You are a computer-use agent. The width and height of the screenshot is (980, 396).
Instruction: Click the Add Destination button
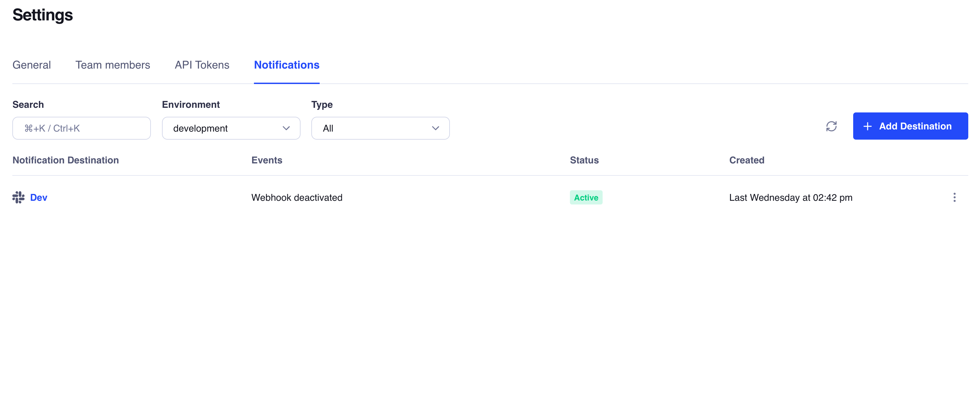(910, 126)
